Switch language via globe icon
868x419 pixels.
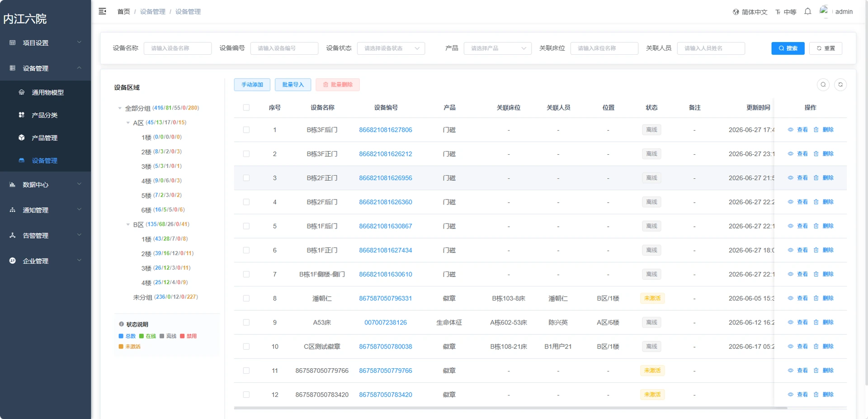tap(736, 12)
